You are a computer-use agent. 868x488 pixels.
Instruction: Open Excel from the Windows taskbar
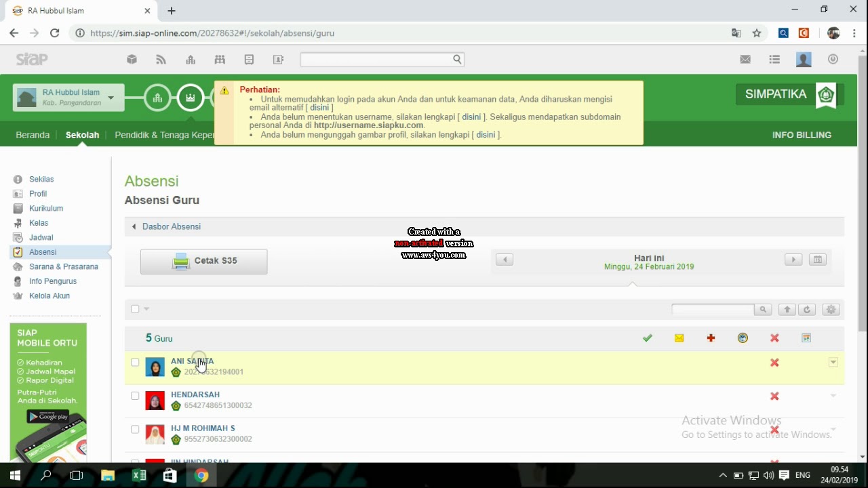click(139, 475)
